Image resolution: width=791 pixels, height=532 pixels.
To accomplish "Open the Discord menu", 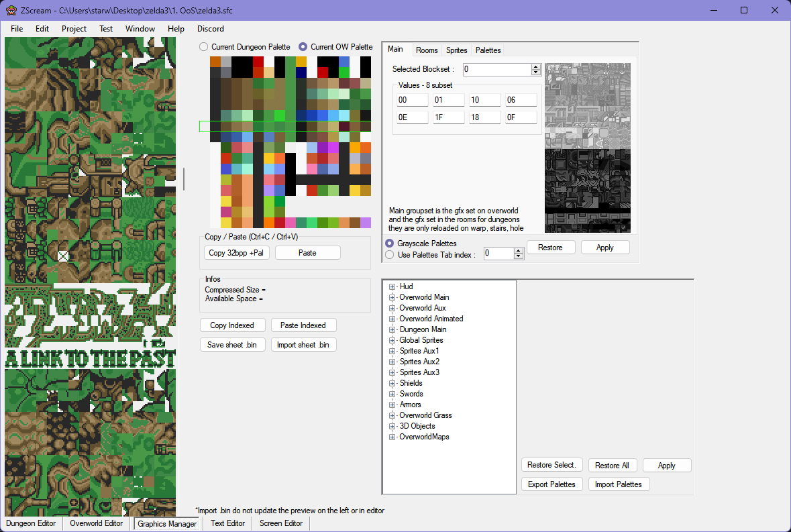I will [x=211, y=29].
